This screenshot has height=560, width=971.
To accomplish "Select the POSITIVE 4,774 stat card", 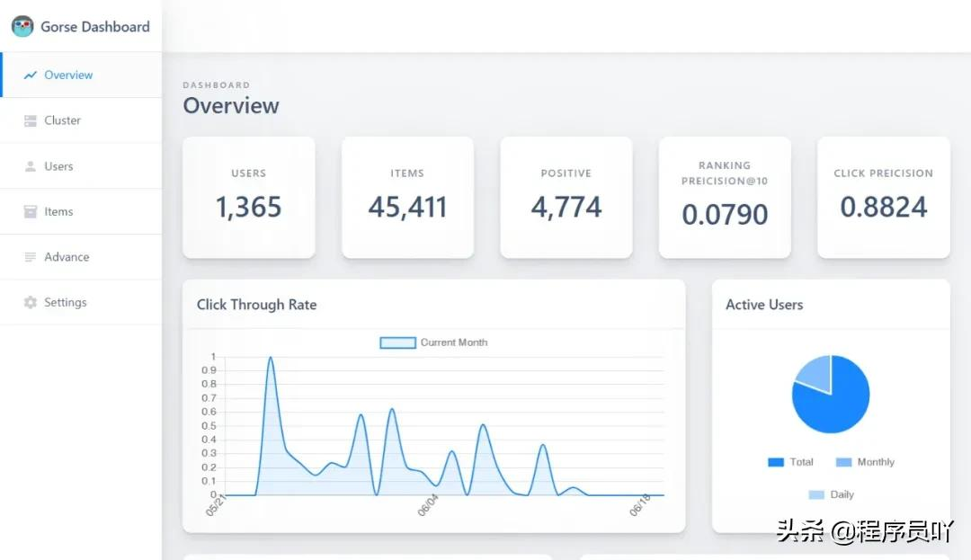I will click(566, 198).
